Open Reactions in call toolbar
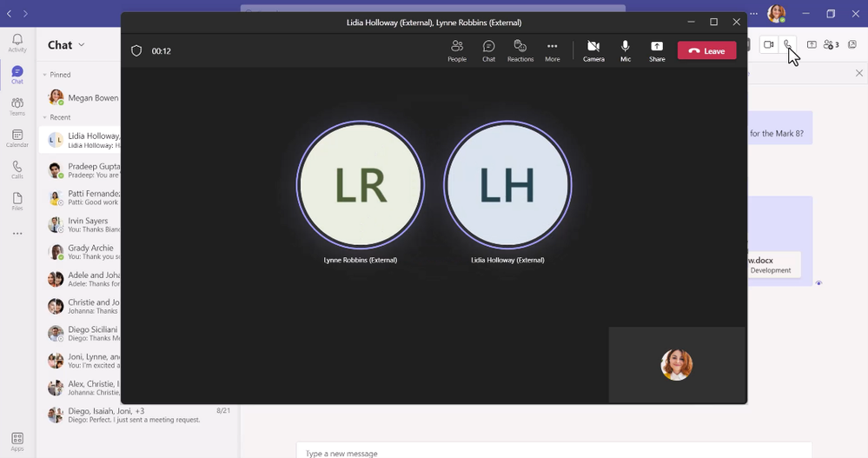The height and width of the screenshot is (458, 868). pos(520,51)
